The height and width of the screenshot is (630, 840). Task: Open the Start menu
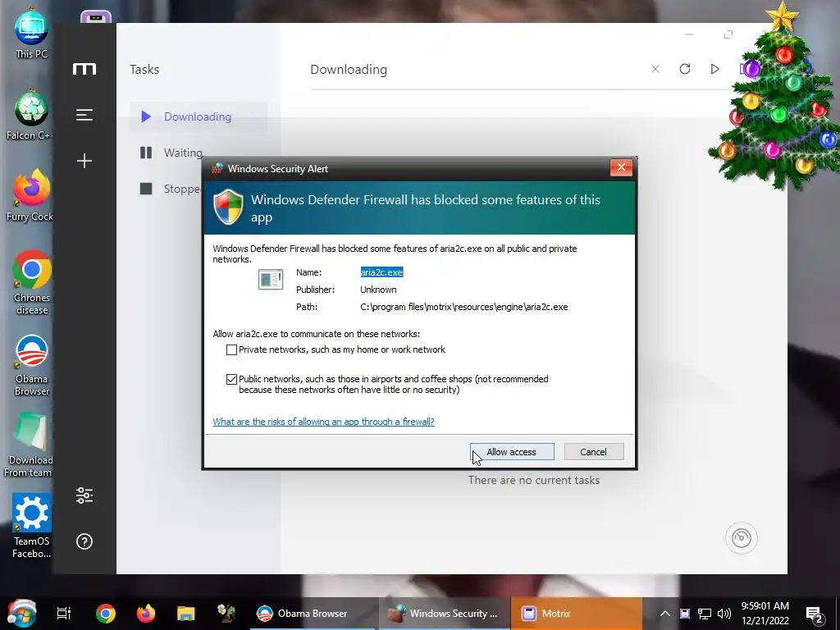(21, 614)
